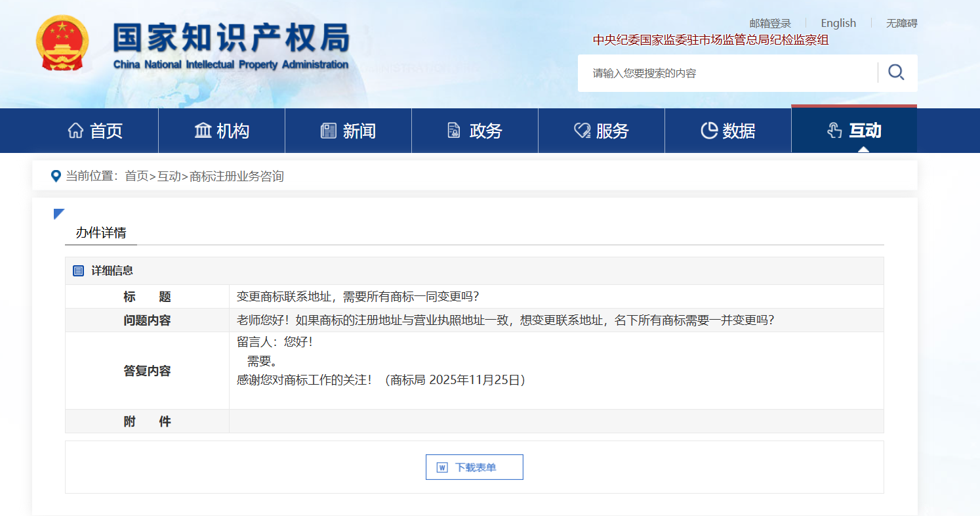Click the newspaper icon beside 新闻
Screen dimensions: 980x516
pyautogui.click(x=328, y=131)
